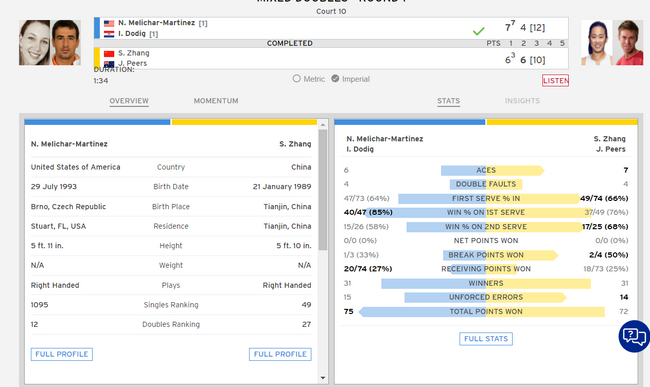
Task: Click 'Court 10' label
Action: 331,12
